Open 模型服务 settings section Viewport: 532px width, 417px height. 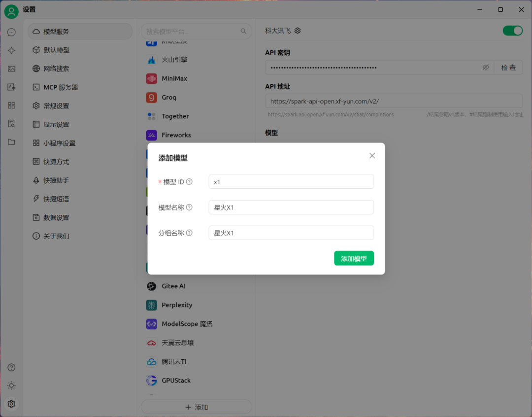[x=80, y=31]
